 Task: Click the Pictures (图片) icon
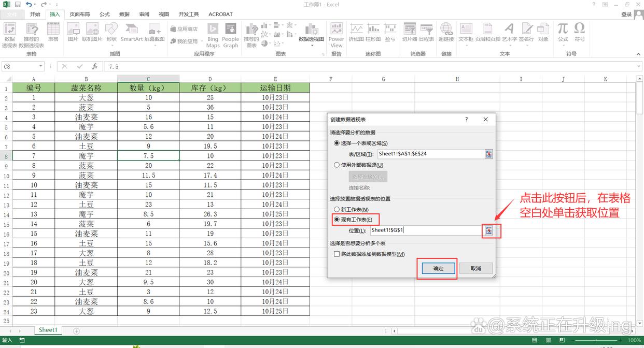point(73,32)
